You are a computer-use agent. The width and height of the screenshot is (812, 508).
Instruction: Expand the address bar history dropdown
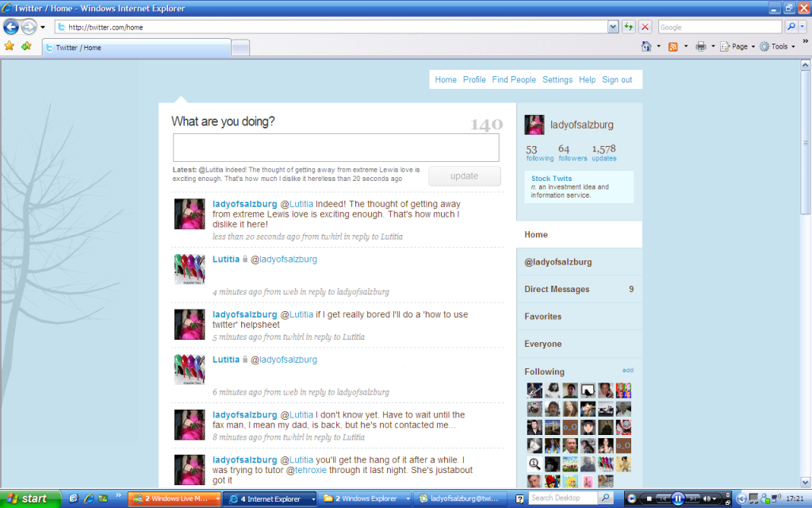click(613, 27)
